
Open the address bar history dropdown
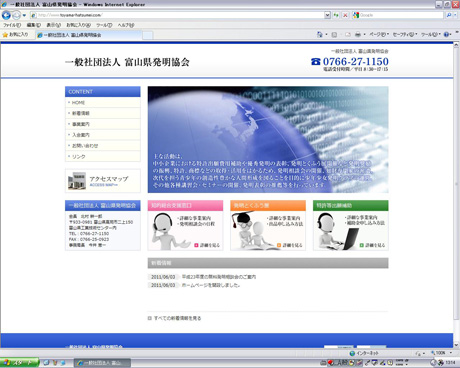click(327, 15)
